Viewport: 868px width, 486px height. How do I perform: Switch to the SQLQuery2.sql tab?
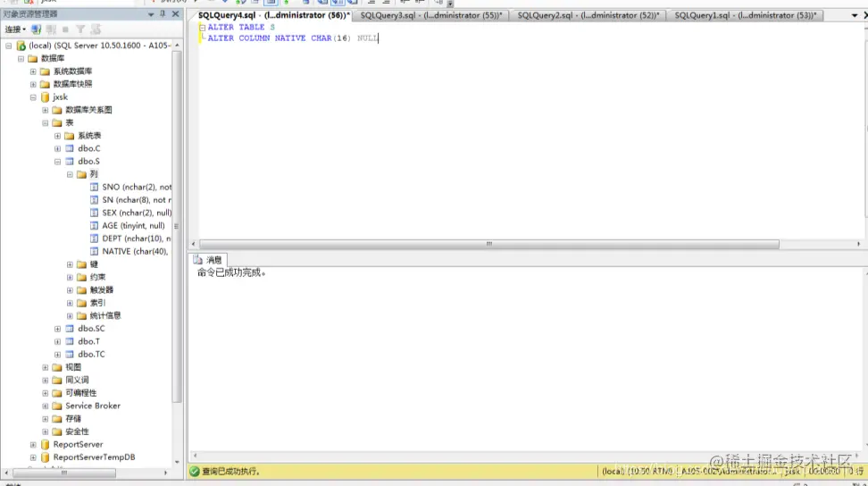tap(588, 15)
